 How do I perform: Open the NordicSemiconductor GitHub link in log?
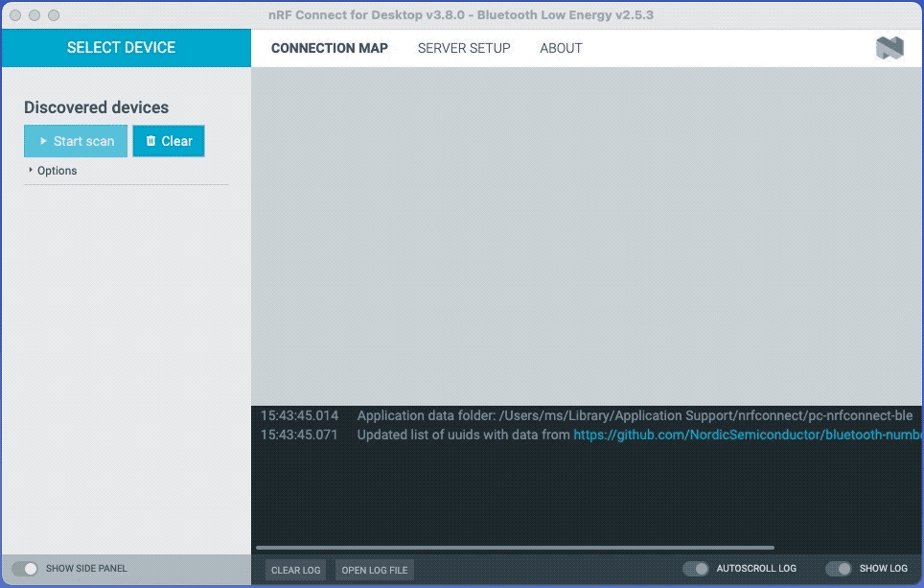[x=748, y=435]
